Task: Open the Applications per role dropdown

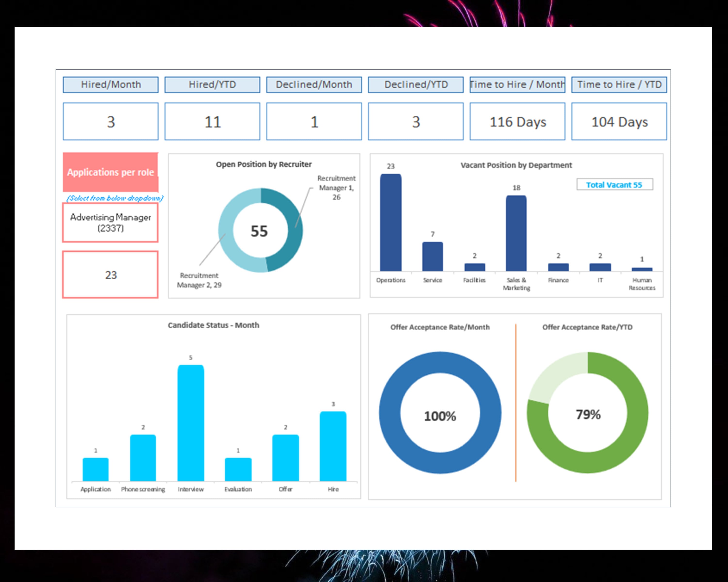Action: coord(110,172)
